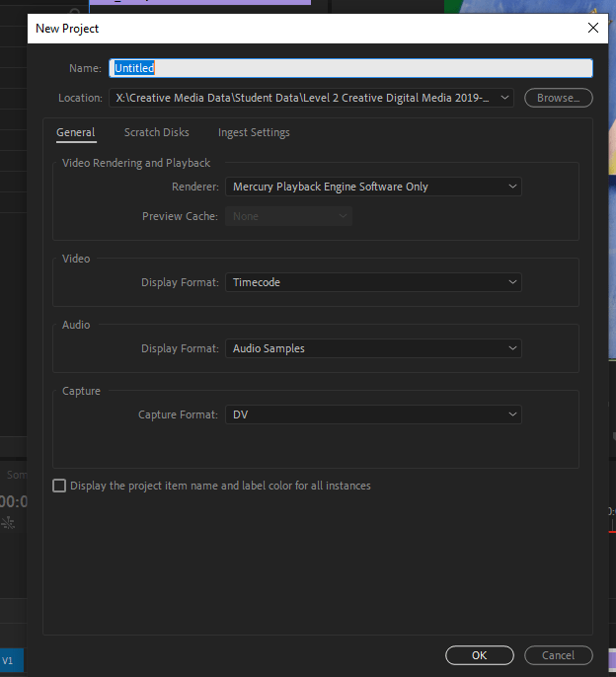The width and height of the screenshot is (616, 677).
Task: Click the timeline timecode behind the dialog
Action: (13, 501)
